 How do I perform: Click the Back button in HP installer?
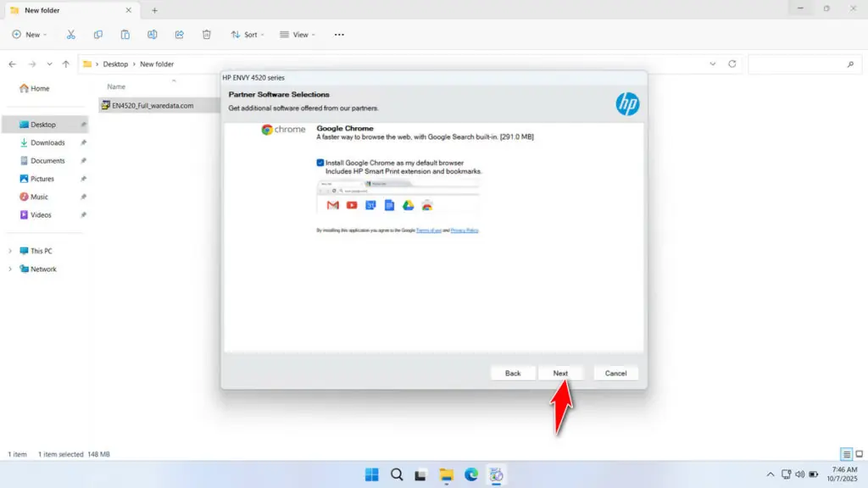(x=513, y=373)
